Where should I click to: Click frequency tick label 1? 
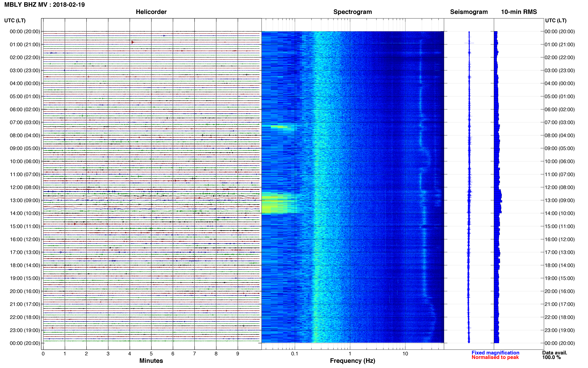[x=350, y=354]
